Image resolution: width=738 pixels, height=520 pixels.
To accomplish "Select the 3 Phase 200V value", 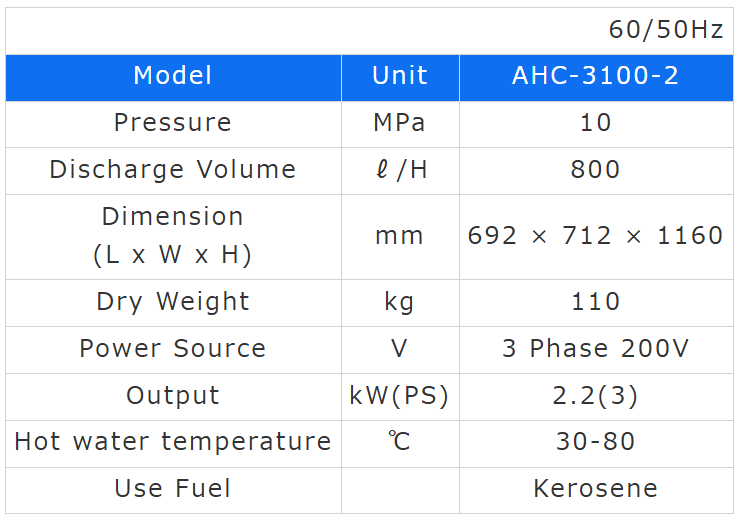I will (595, 349).
